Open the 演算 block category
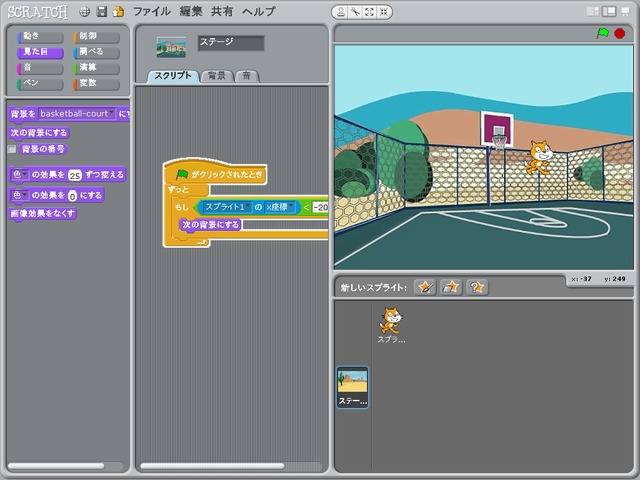Viewport: 640px width, 480px height. click(x=96, y=68)
